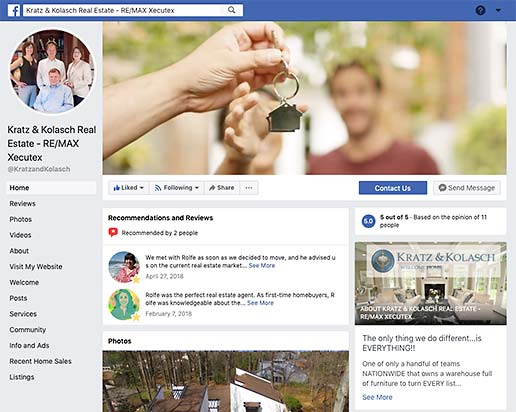Expand See More on April 27 review
The height and width of the screenshot is (412, 516).
262,266
